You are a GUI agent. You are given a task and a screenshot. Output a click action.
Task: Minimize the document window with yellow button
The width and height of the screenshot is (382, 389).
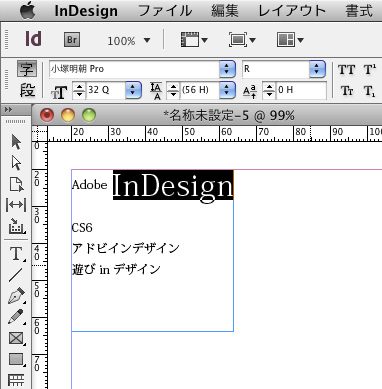click(x=68, y=115)
